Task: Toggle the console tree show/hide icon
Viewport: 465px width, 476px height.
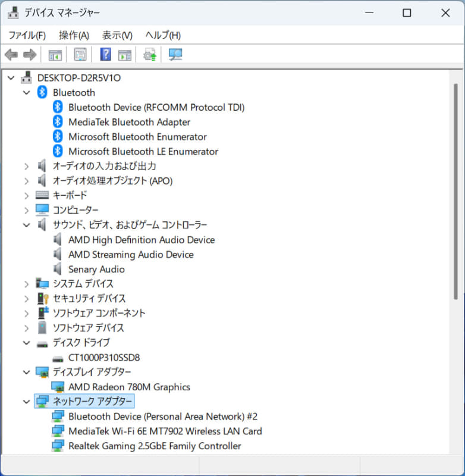Action: coord(55,55)
